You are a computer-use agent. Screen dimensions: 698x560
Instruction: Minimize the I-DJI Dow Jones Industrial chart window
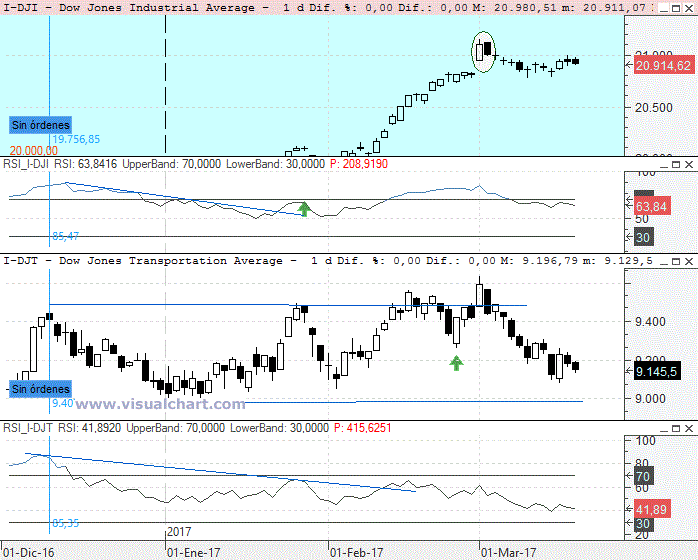[x=663, y=8]
